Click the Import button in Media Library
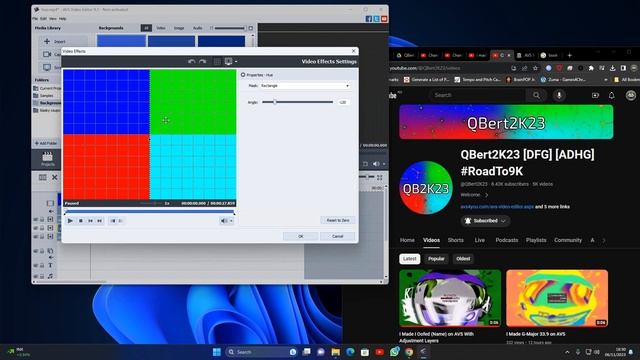The width and height of the screenshot is (640, 360). pos(63,41)
